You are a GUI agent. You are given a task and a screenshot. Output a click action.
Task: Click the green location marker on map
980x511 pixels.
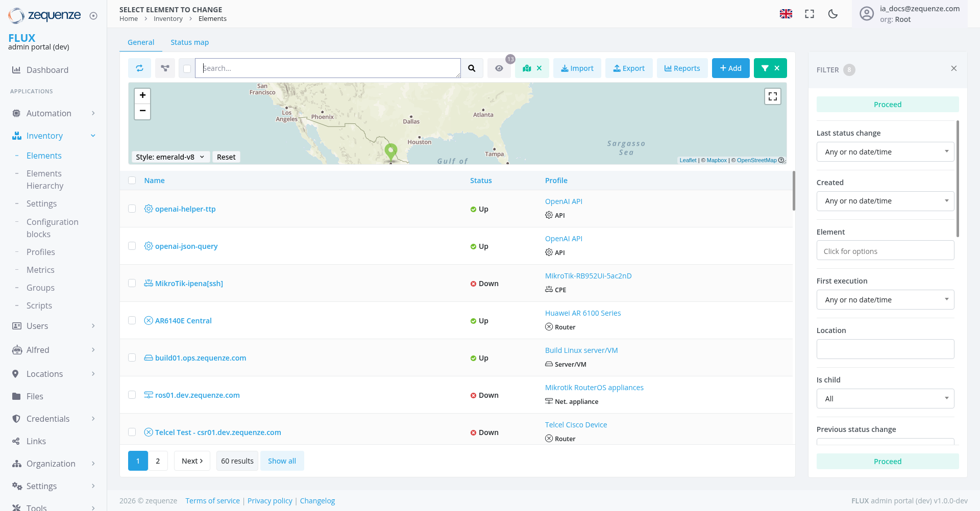(x=391, y=152)
